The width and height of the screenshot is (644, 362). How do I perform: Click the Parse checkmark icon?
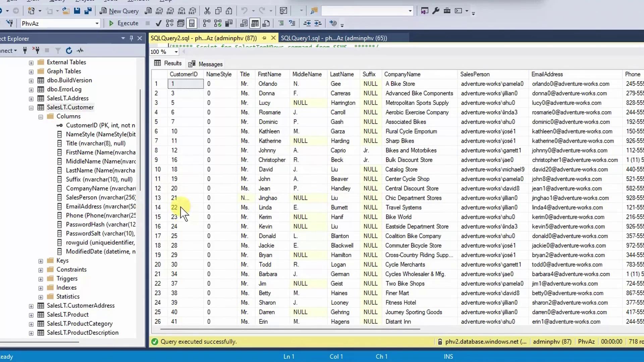[x=159, y=23]
